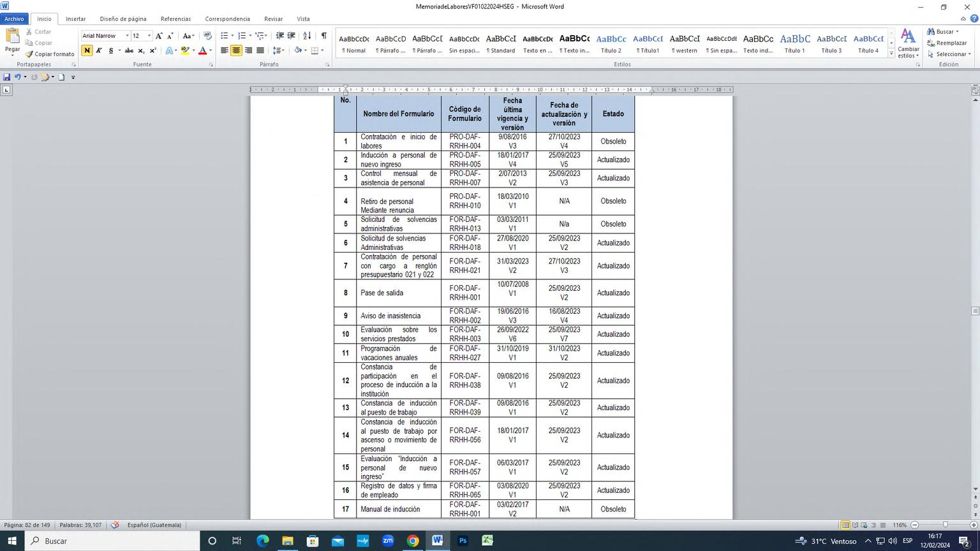Apply superscript formatting
Screen dimensions: 980x551
[x=152, y=50]
